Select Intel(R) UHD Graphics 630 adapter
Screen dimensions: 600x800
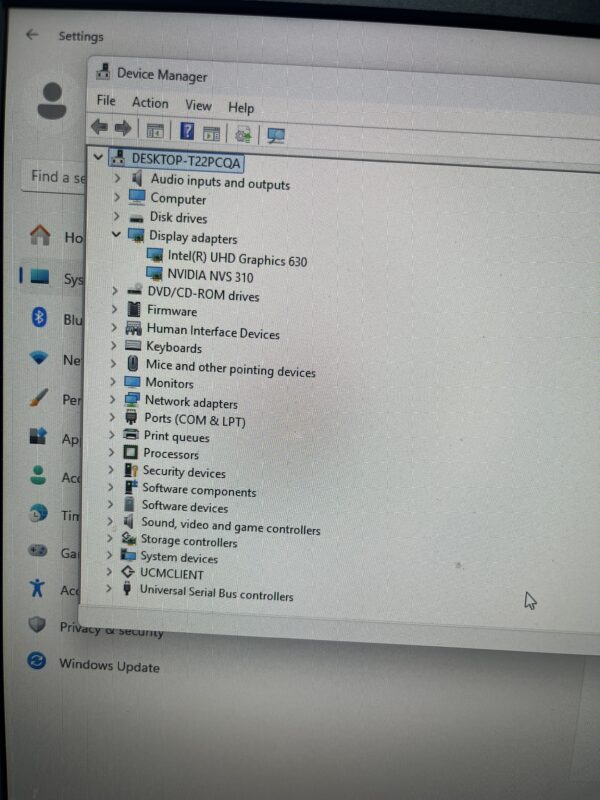coord(237,259)
